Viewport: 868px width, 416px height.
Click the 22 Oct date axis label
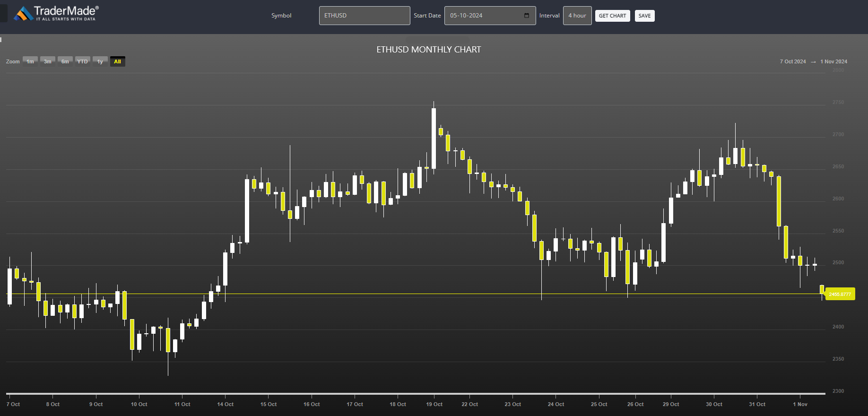coord(469,404)
